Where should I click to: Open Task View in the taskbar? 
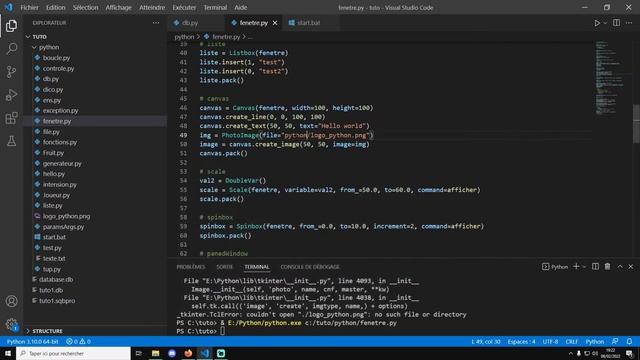138,353
